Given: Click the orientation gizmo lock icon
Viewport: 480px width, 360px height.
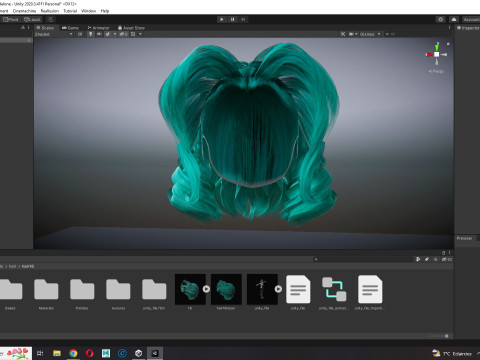Looking at the screenshot, I should point(448,44).
